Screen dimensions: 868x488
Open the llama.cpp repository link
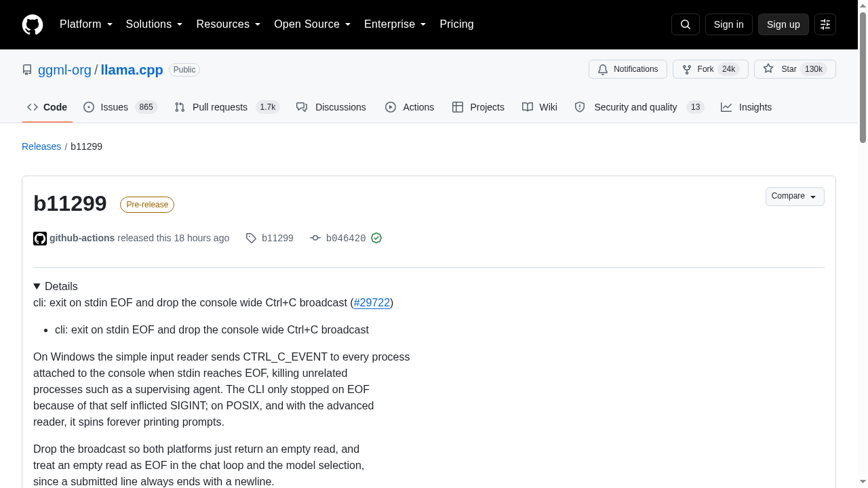coord(132,70)
